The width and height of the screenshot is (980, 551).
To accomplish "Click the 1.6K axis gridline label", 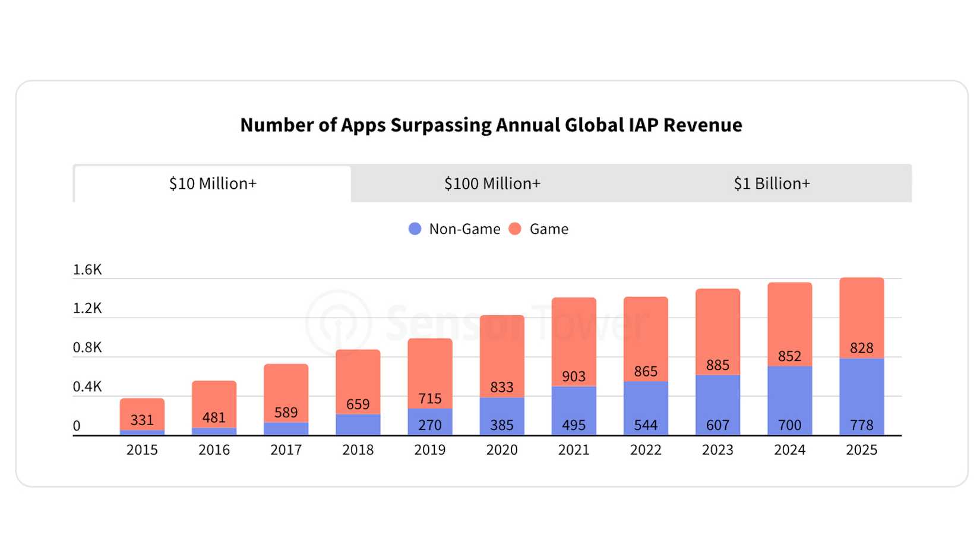I will coord(88,270).
